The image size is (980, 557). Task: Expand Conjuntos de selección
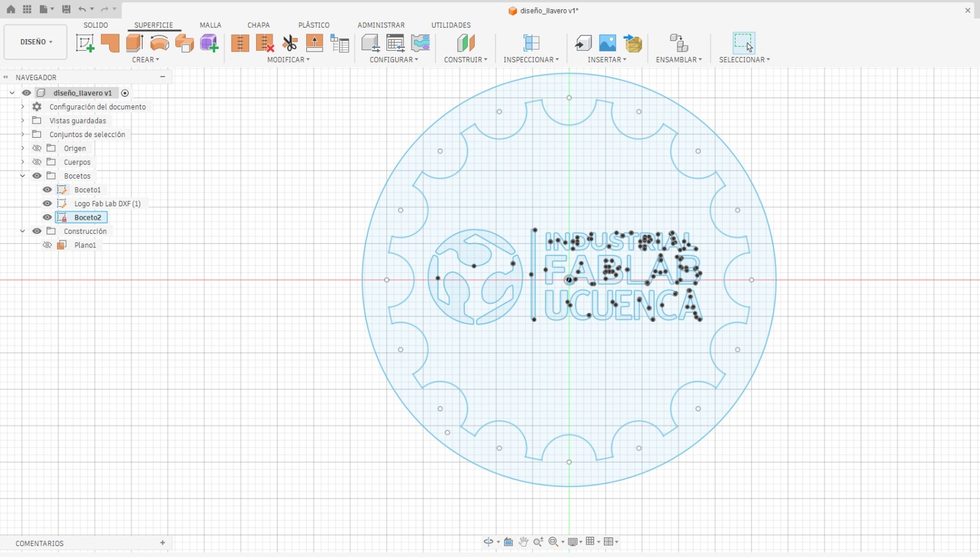(23, 134)
